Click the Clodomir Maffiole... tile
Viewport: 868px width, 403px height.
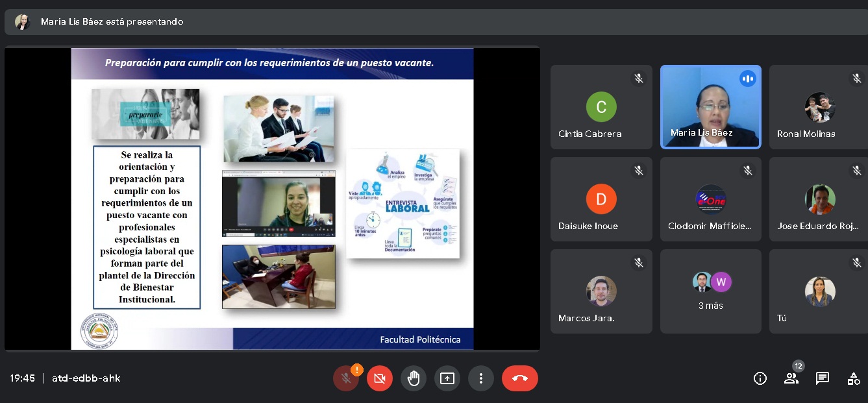710,199
